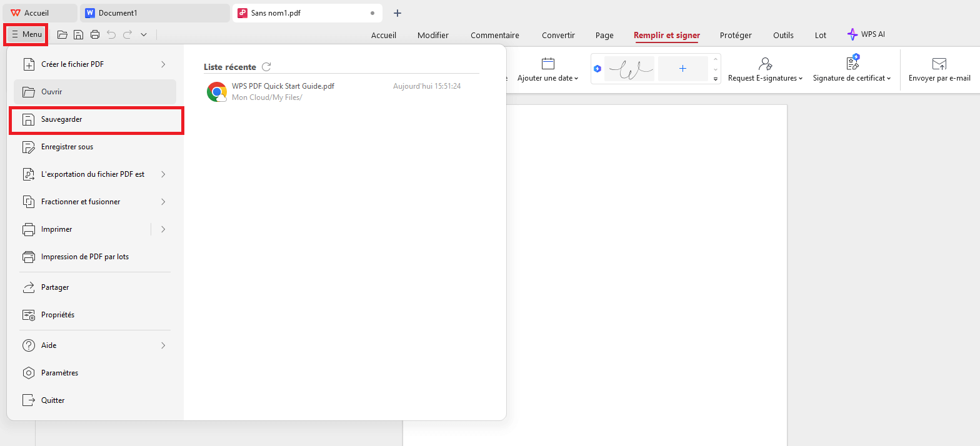
Task: Select the handwritten signature thumbnail
Action: [629, 69]
